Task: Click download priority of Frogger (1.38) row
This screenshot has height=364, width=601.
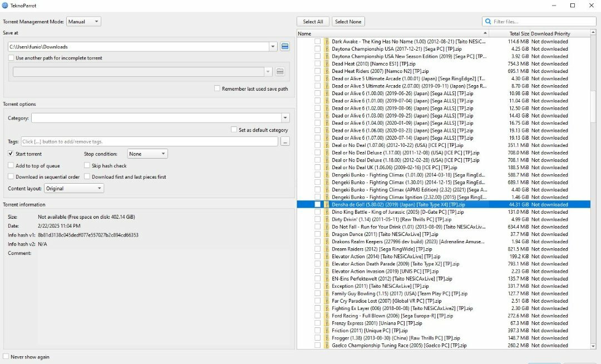Action: click(x=550, y=338)
